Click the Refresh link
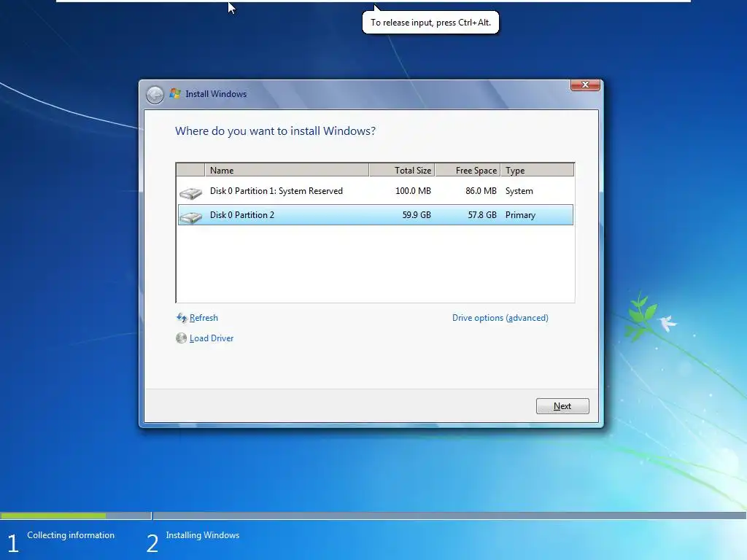This screenshot has height=560, width=747. 204,318
